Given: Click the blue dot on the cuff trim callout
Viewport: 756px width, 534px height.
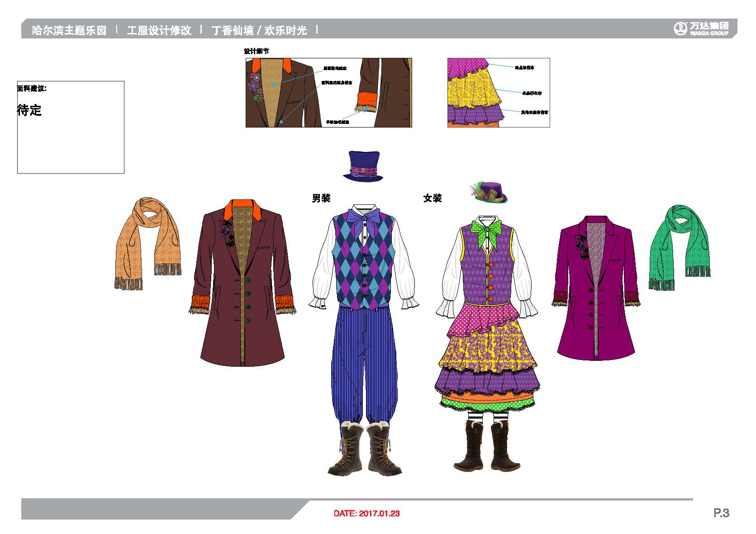Looking at the screenshot, I should (366, 109).
